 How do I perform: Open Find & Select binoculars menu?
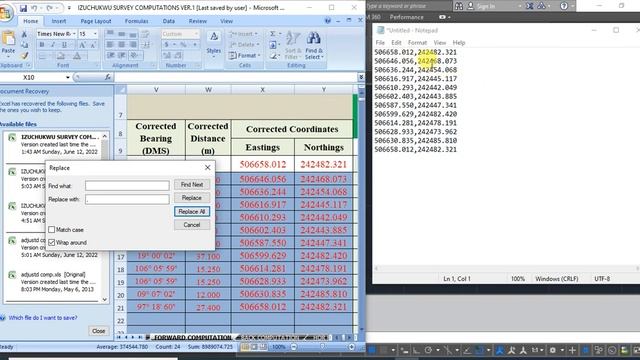(313, 45)
